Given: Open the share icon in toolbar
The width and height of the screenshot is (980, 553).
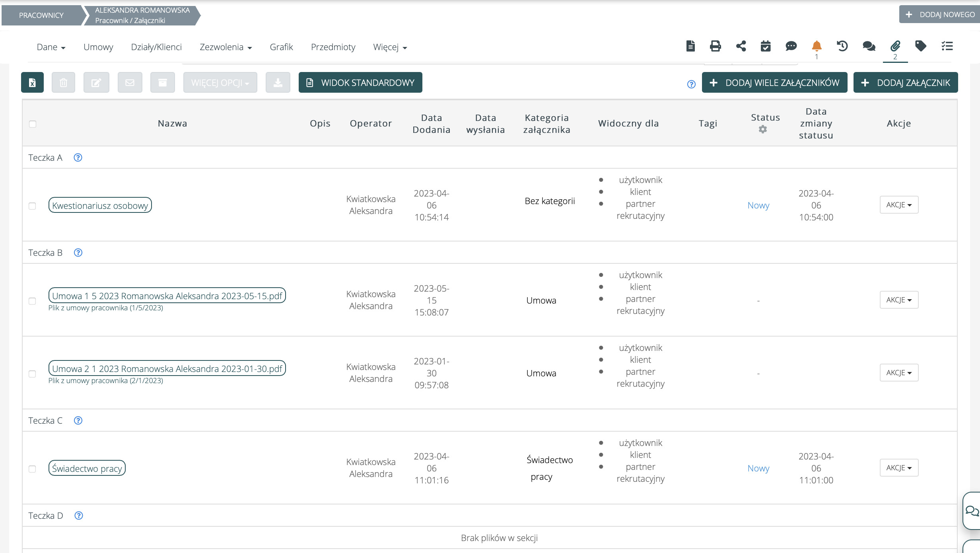Looking at the screenshot, I should [741, 46].
